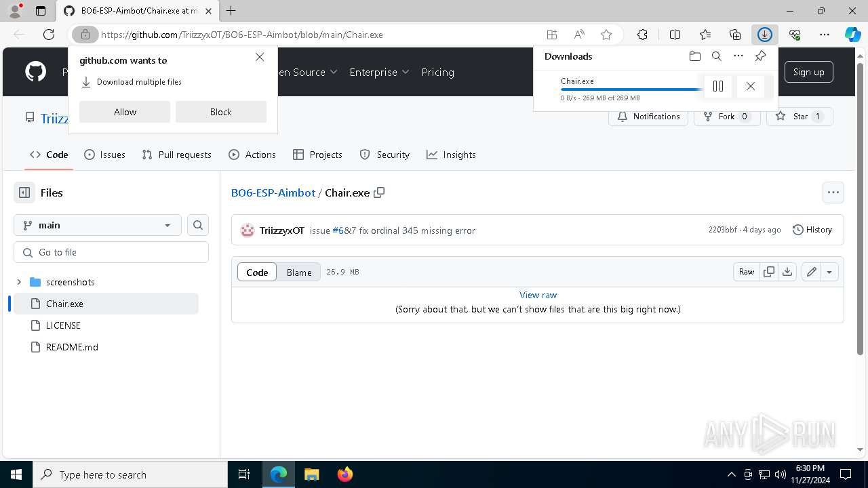This screenshot has width=868, height=488.
Task: Open Pull requests tab
Action: pyautogui.click(x=177, y=155)
